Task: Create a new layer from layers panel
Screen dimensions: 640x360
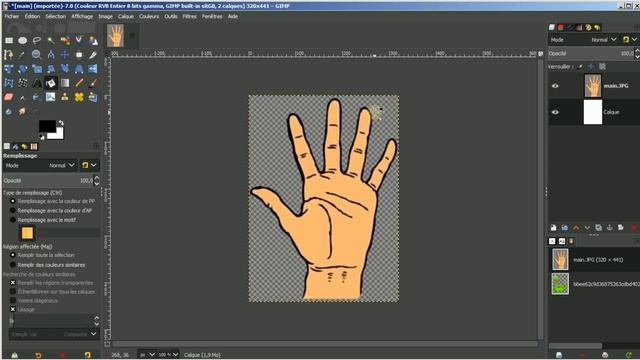Action: point(553,228)
